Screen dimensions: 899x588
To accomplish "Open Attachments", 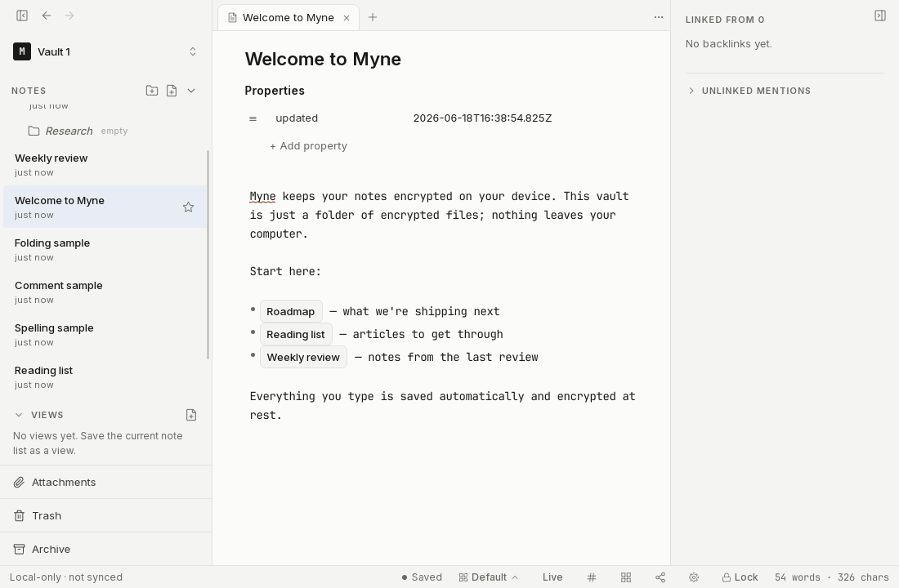I will (106, 482).
